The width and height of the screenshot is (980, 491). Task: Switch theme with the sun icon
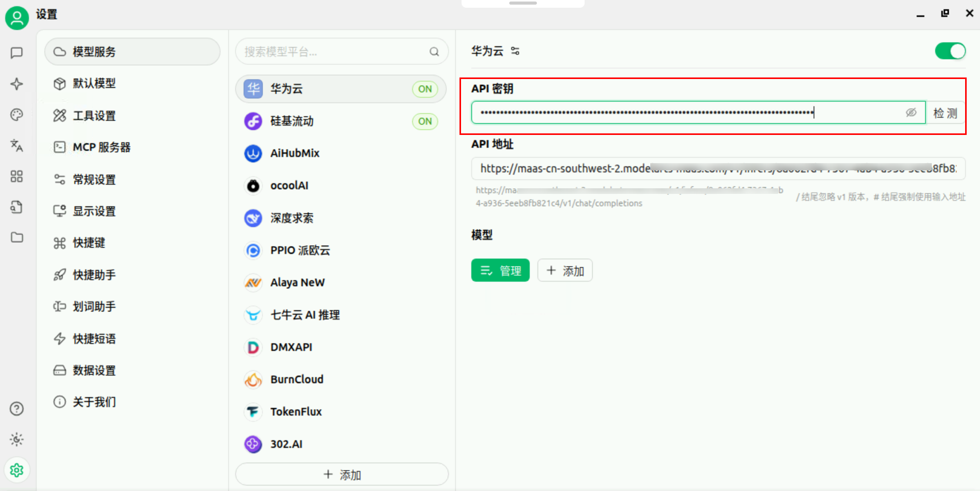tap(17, 439)
